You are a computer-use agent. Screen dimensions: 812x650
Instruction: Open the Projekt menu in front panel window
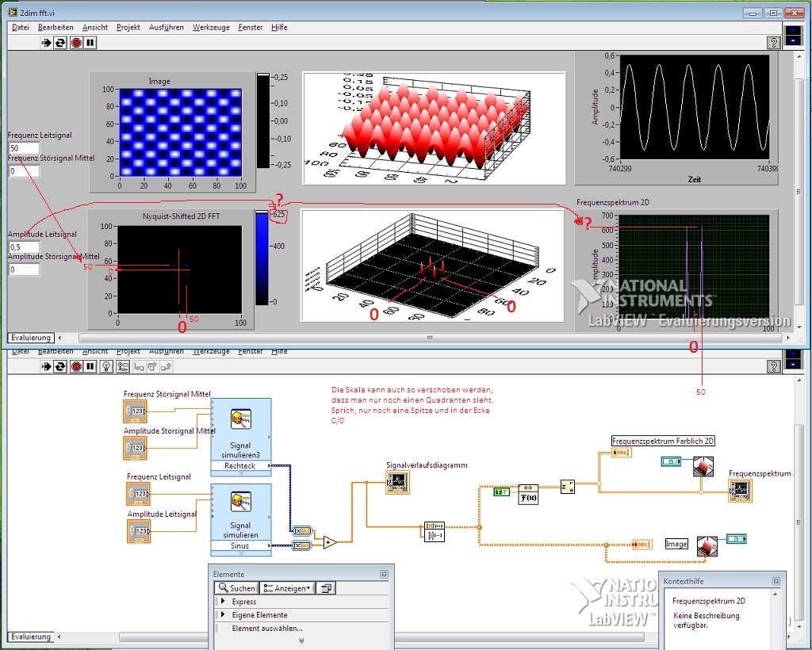tap(128, 28)
